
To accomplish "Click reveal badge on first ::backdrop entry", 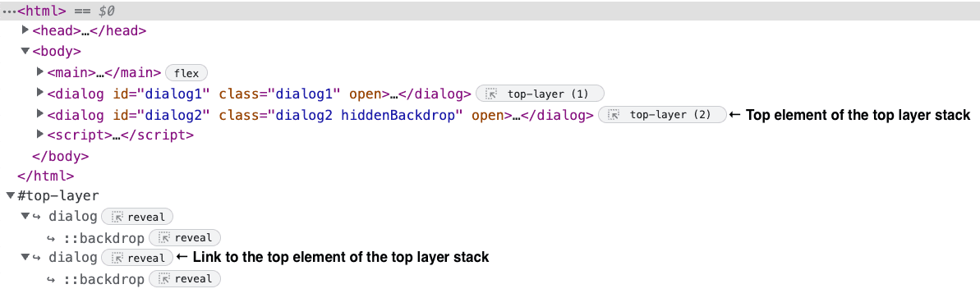I will (x=184, y=237).
